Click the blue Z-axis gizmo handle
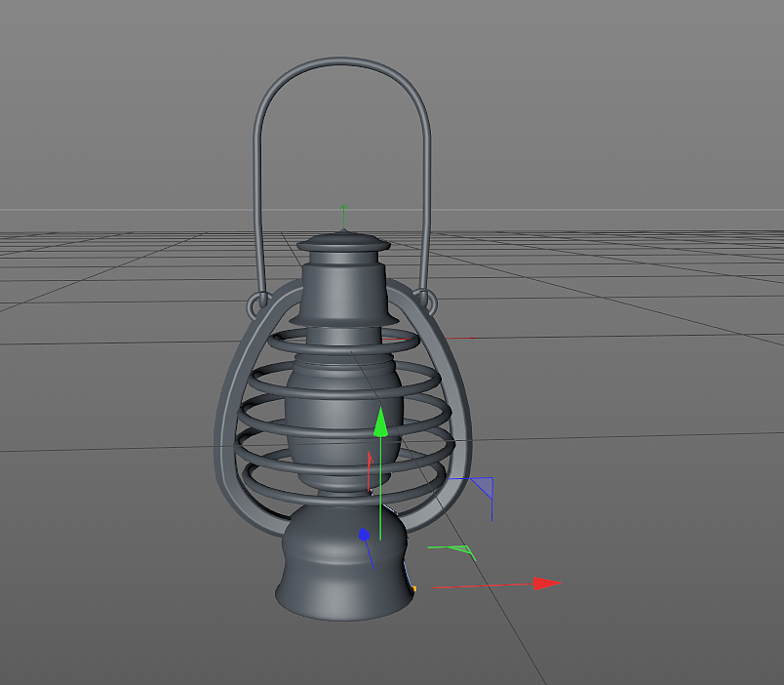784x685 pixels. [364, 535]
